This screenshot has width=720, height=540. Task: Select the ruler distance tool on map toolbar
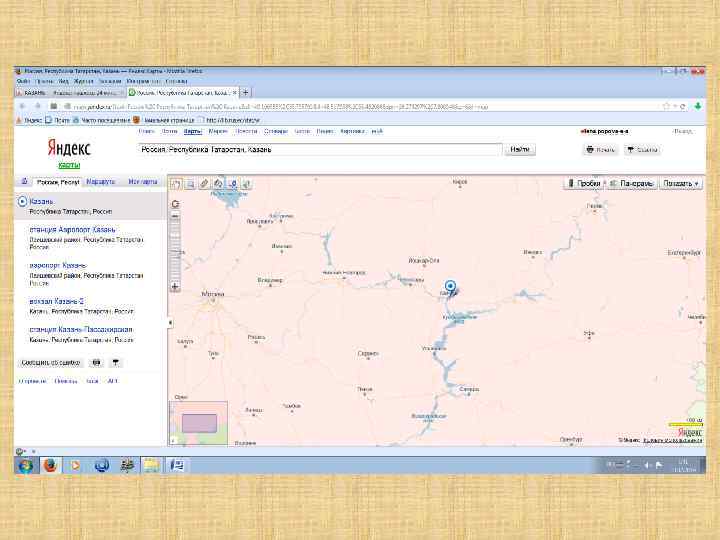204,184
